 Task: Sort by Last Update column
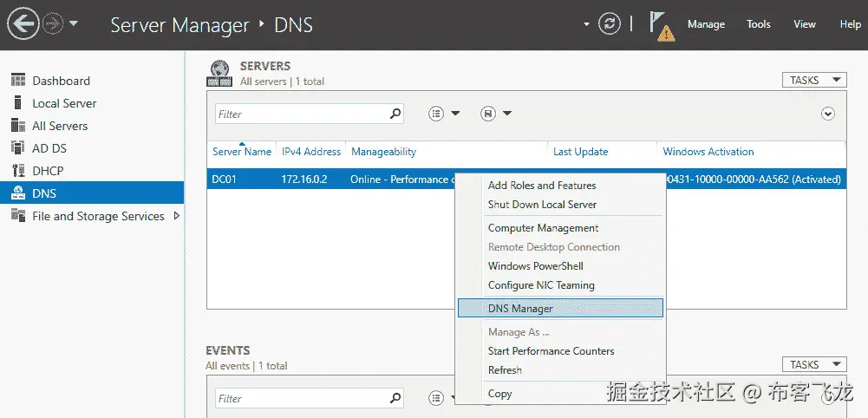581,152
